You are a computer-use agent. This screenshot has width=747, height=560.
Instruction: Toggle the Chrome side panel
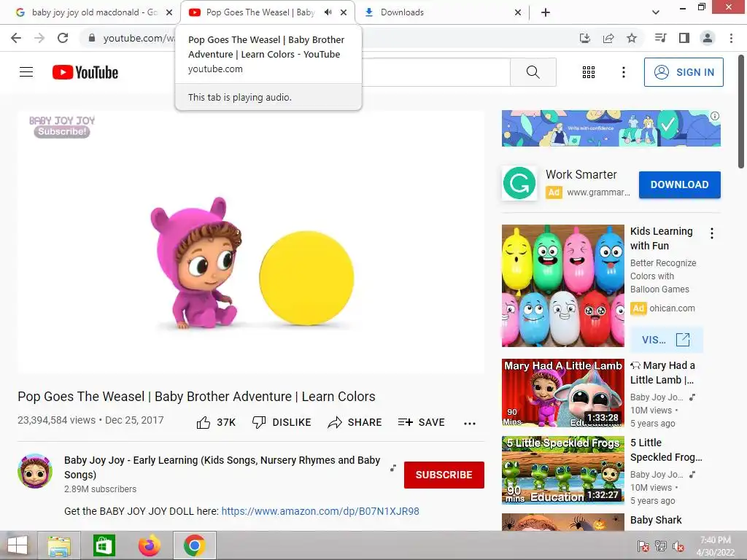pos(684,38)
